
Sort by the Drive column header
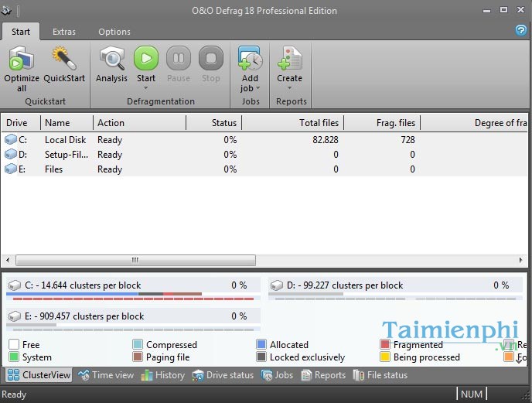pyautogui.click(x=21, y=122)
